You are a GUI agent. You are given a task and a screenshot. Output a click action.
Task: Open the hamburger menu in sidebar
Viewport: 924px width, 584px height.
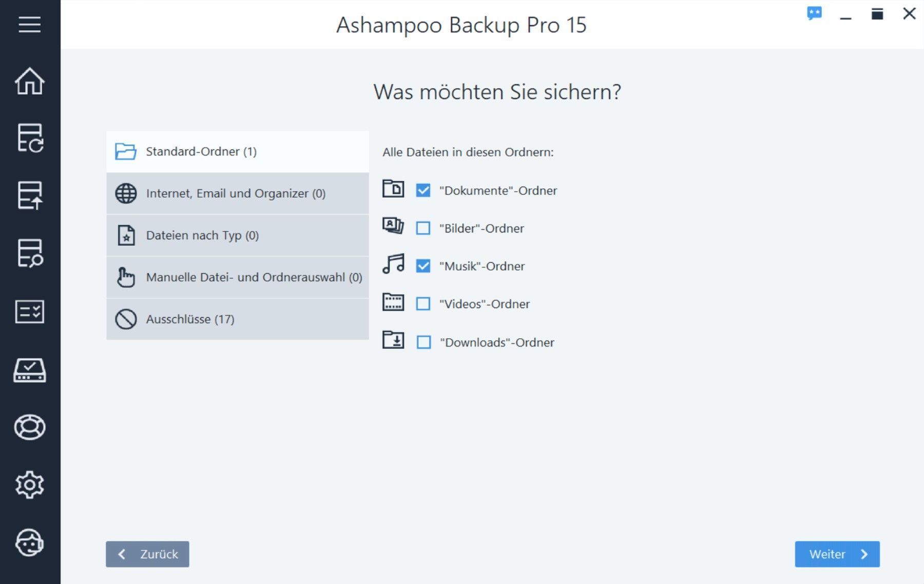(x=30, y=24)
